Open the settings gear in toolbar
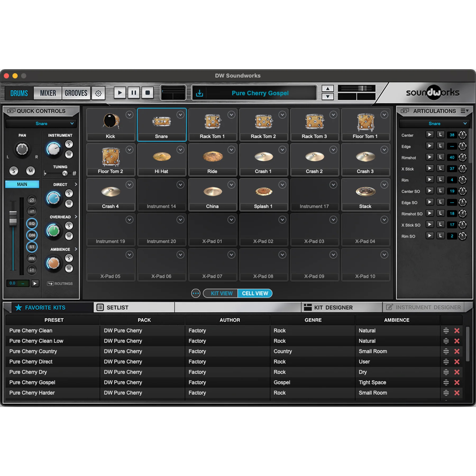 [98, 93]
